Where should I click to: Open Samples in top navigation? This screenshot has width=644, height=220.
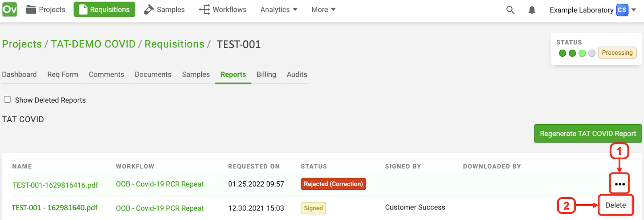tap(164, 10)
